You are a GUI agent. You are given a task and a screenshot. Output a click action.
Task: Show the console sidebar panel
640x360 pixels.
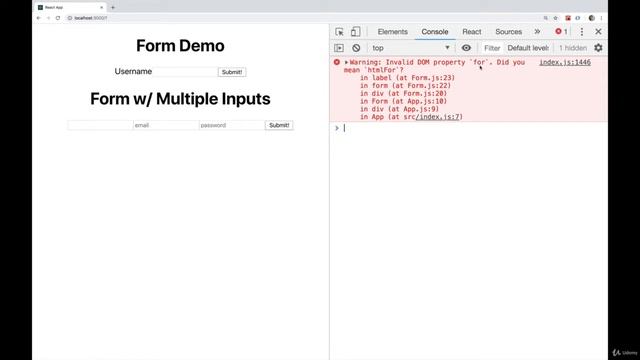tap(339, 48)
